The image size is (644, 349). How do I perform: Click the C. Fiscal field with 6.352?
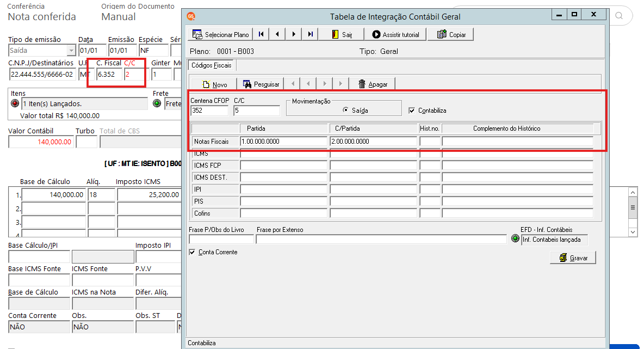coord(109,75)
